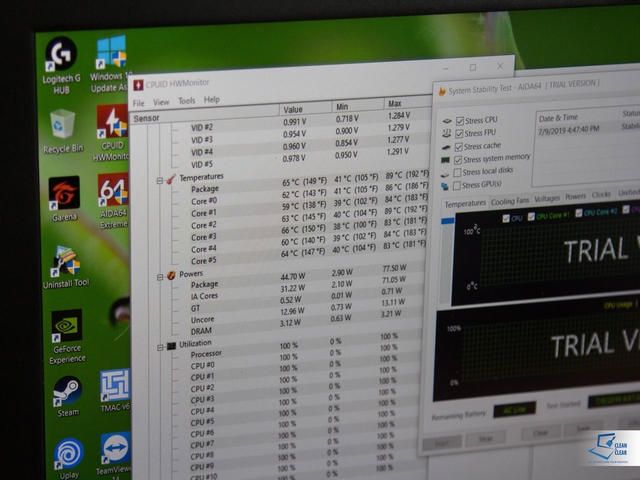Screen dimensions: 640x480
Task: Enable the Stress GPU(s) checkbox
Action: (458, 186)
